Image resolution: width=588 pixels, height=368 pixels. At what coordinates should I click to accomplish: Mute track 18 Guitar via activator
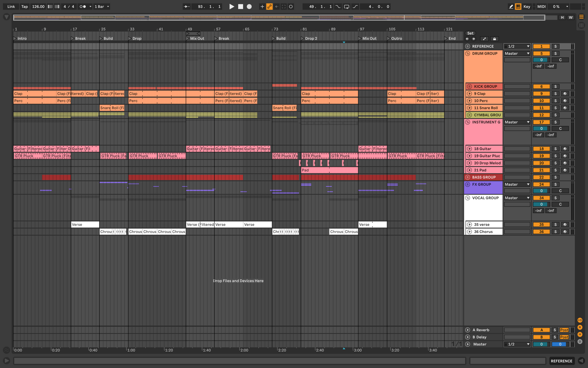(541, 149)
